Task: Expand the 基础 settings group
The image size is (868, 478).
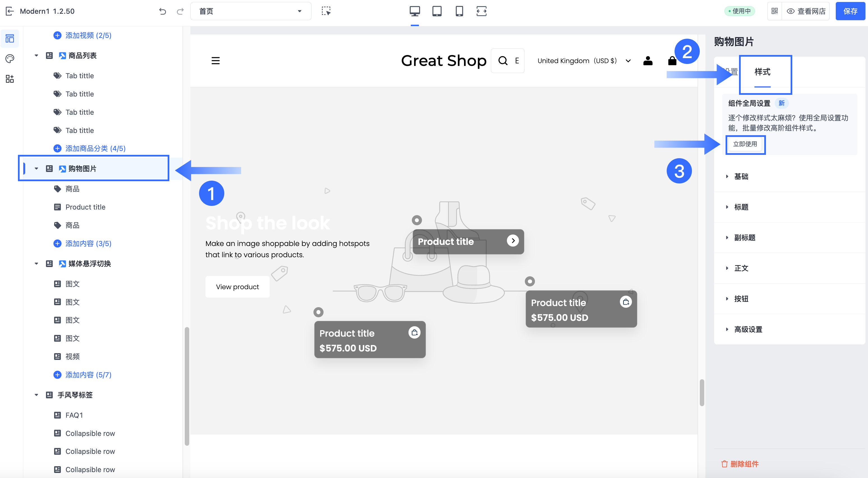Action: (x=789, y=177)
